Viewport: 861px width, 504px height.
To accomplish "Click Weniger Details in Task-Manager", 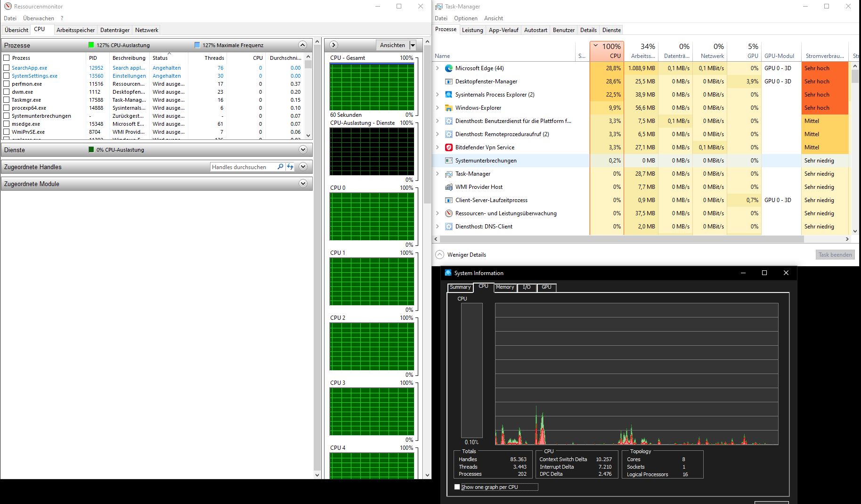I will [461, 255].
